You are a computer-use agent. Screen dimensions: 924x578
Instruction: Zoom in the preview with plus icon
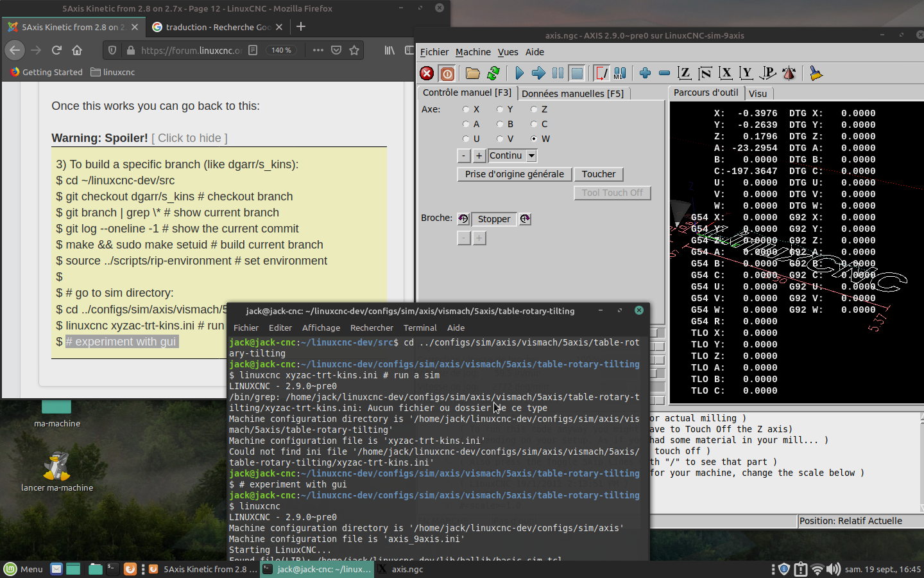pyautogui.click(x=646, y=73)
